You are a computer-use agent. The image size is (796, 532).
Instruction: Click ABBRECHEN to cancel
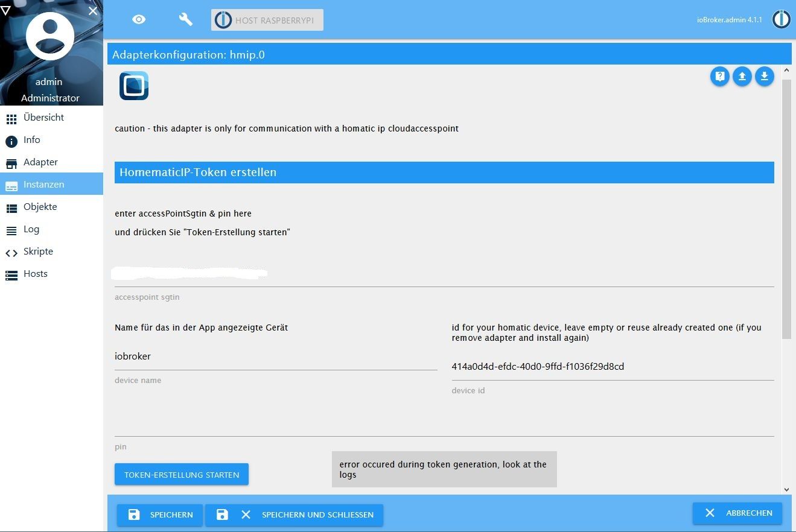pyautogui.click(x=737, y=513)
